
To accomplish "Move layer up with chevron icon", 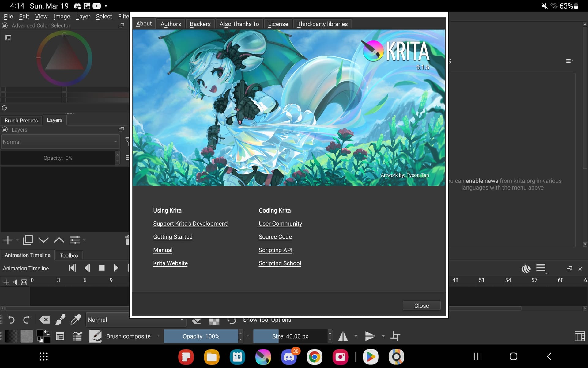I will [x=59, y=240].
